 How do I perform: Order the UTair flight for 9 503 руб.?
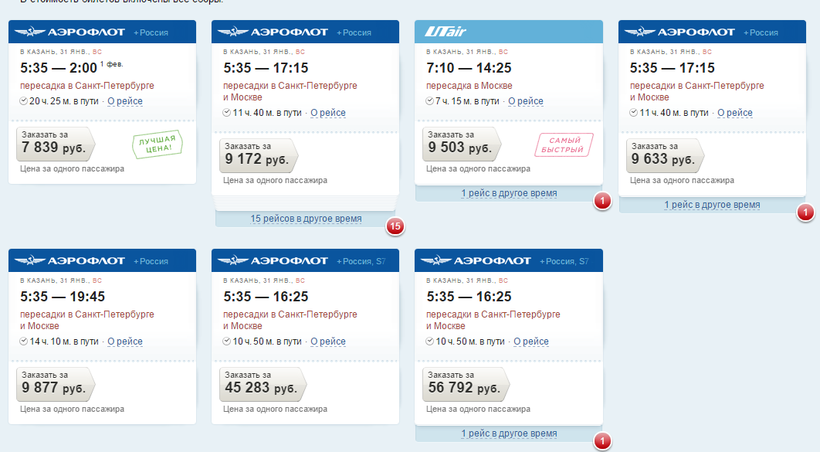coord(461,144)
